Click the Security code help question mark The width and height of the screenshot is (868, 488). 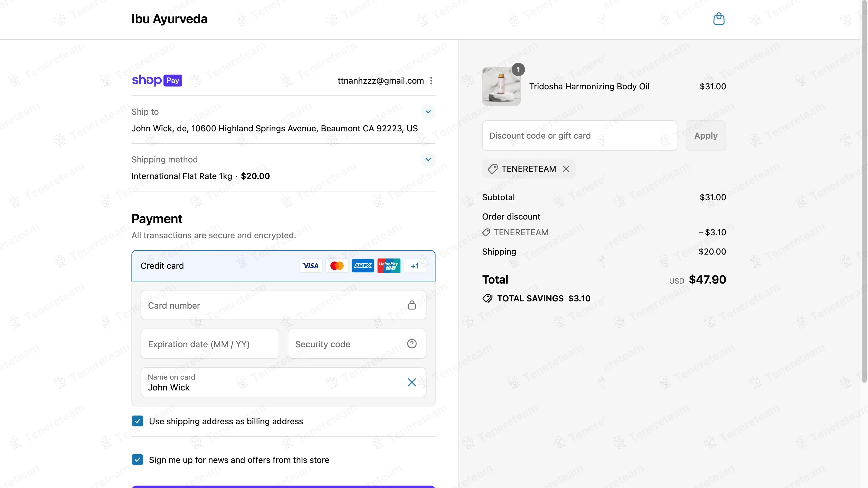tap(412, 344)
